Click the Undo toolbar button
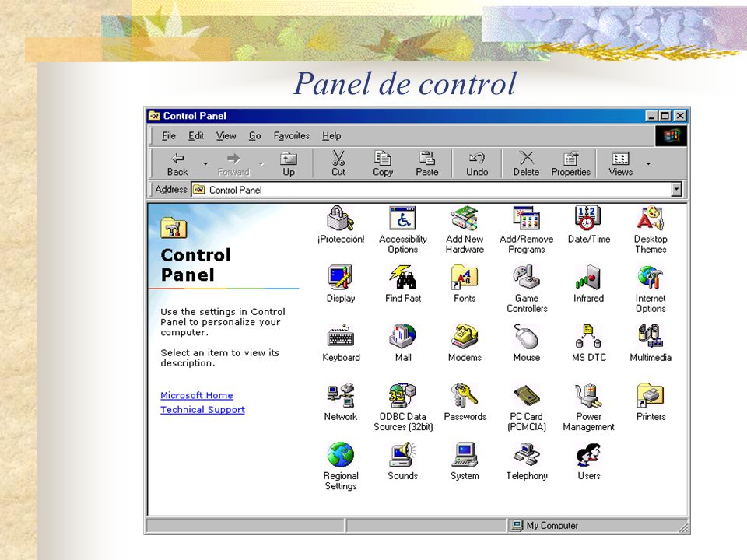 (x=477, y=164)
